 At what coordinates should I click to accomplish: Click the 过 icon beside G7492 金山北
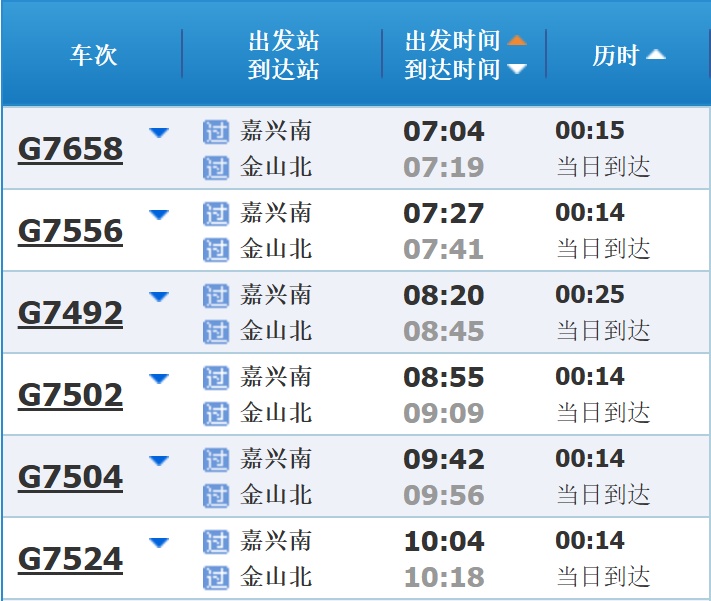[x=215, y=330]
